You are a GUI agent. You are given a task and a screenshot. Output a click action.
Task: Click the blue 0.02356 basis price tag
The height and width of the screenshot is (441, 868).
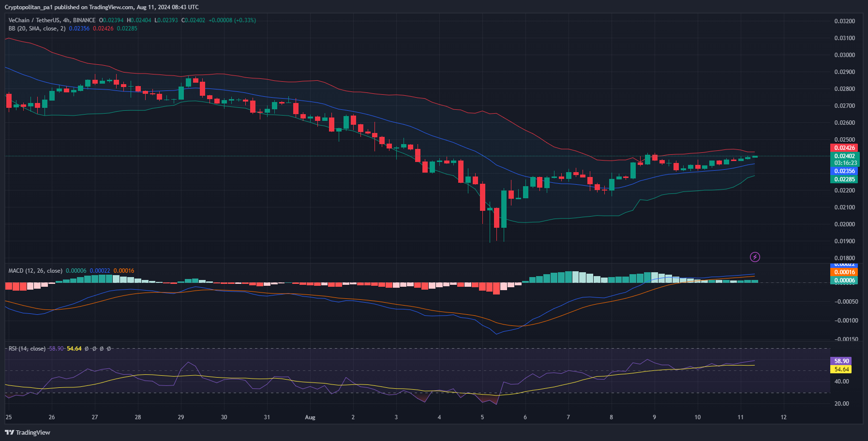tap(844, 171)
